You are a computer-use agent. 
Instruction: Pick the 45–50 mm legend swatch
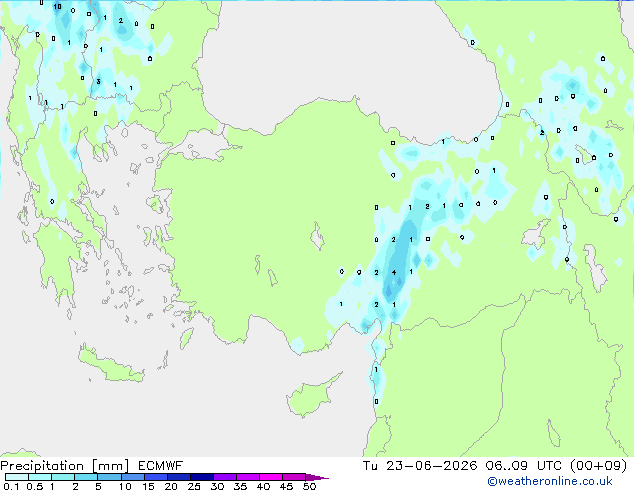tap(294, 477)
